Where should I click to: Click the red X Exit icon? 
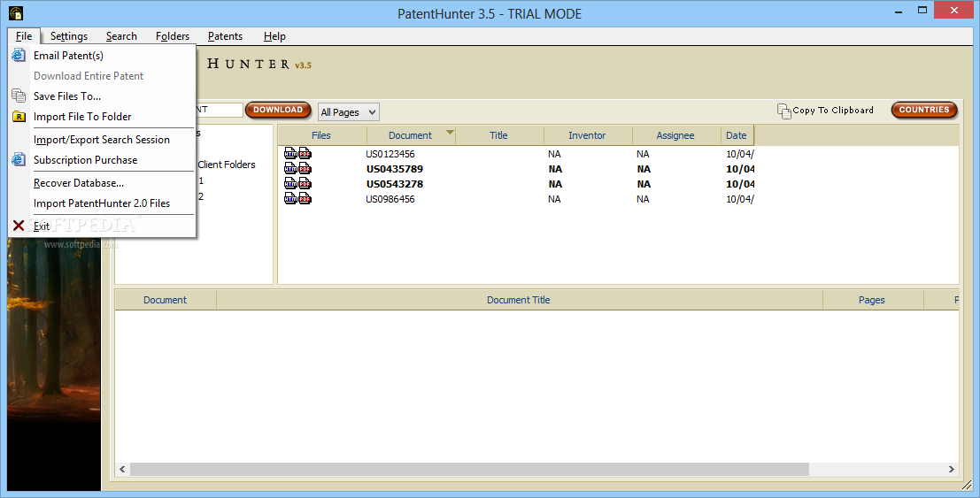19,226
